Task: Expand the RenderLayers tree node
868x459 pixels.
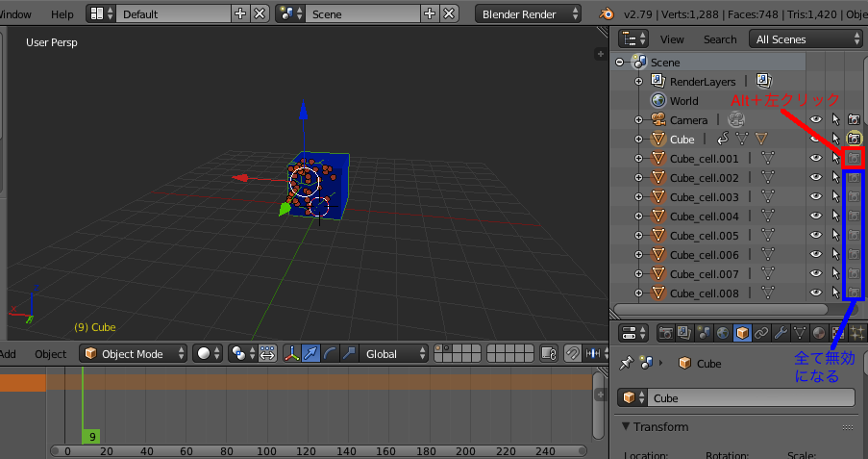Action: click(x=638, y=82)
